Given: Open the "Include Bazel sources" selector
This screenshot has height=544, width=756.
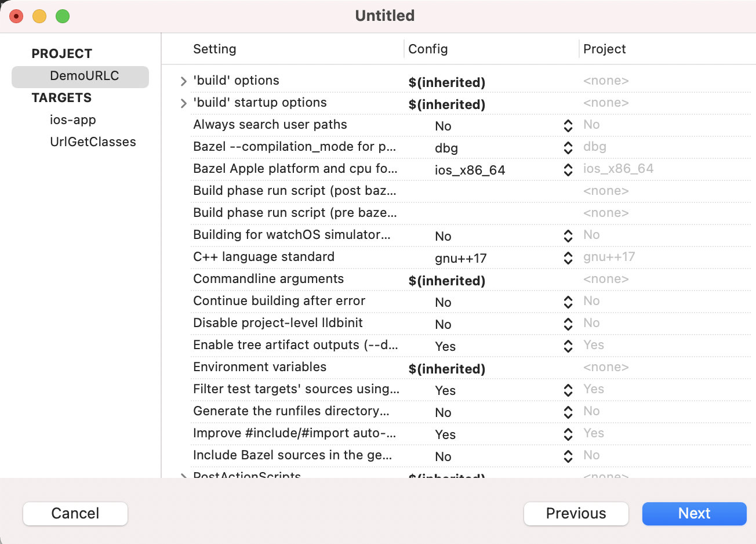Looking at the screenshot, I should coord(567,456).
